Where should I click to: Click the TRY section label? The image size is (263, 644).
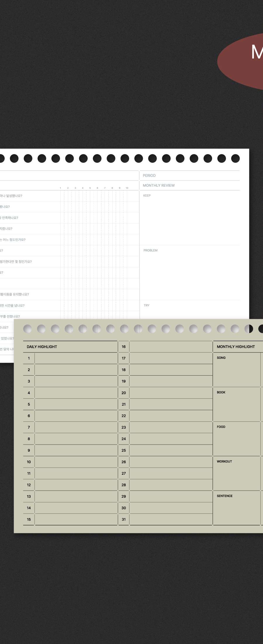click(147, 305)
